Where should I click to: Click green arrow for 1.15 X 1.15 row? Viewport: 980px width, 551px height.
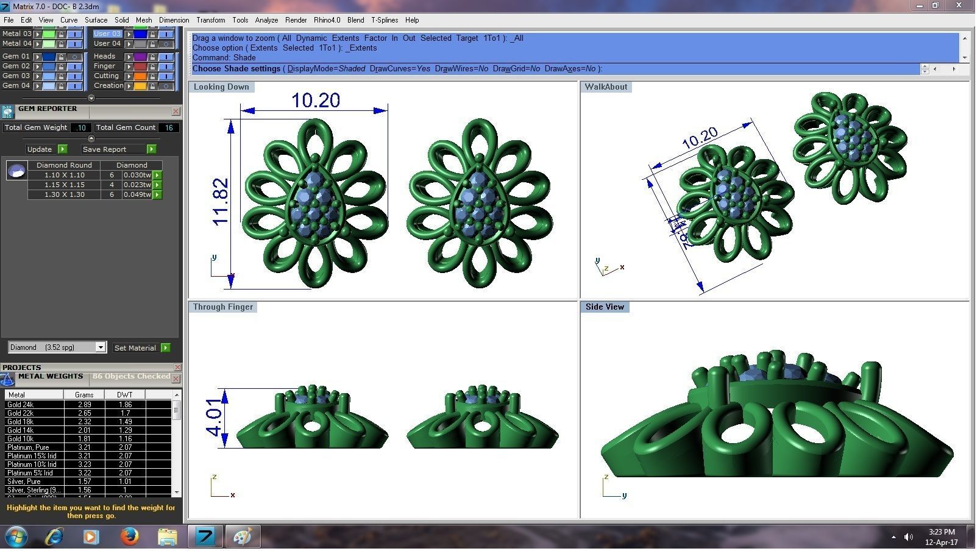(x=157, y=185)
